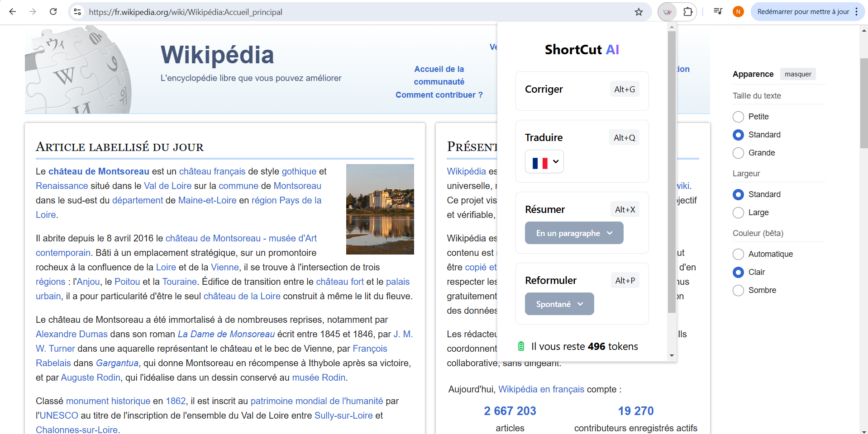Open the Gargantua link
Image resolution: width=868 pixels, height=434 pixels.
pyautogui.click(x=117, y=363)
